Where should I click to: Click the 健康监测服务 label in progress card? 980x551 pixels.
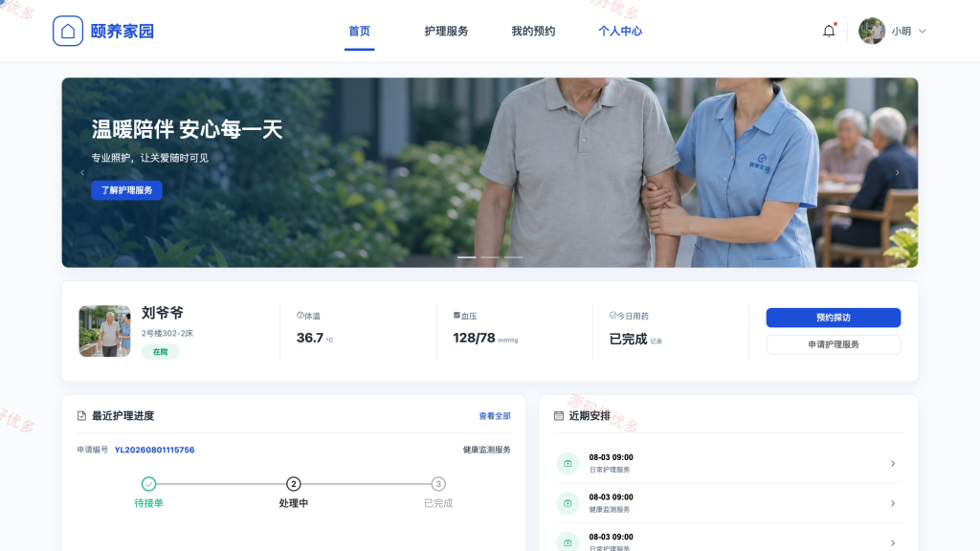pyautogui.click(x=486, y=450)
